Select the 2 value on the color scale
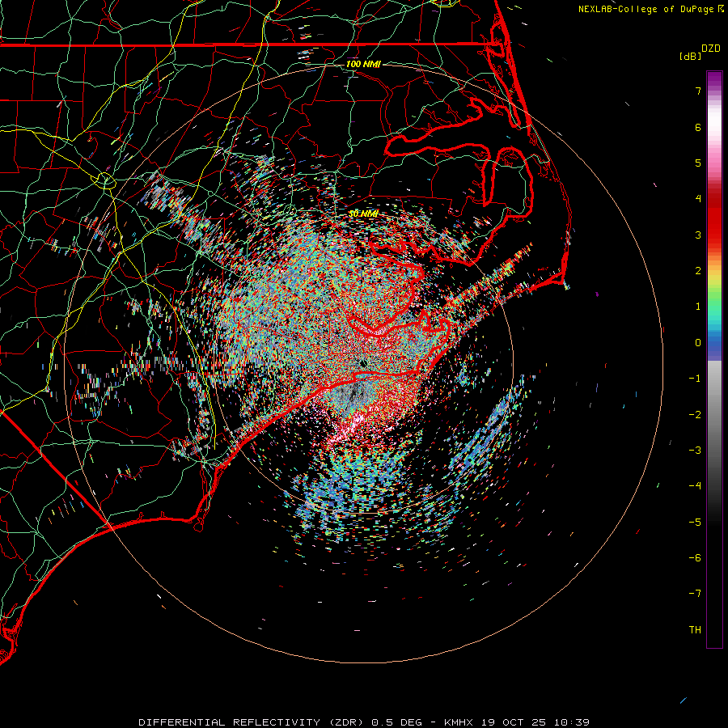The image size is (728, 728). pos(698,271)
